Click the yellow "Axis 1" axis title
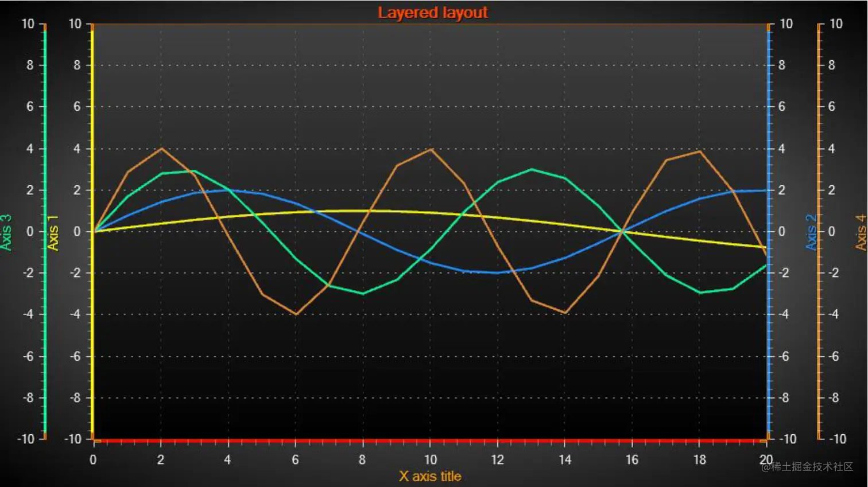Screen dimensions: 868x487 point(53,233)
